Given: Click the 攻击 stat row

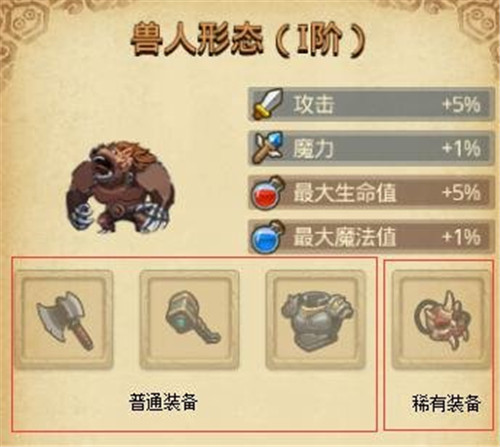Looking at the screenshot, I should 371,104.
